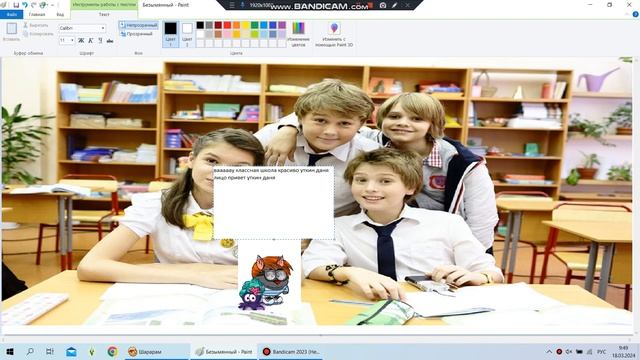The image size is (640, 360).
Task: Switch to the Главная ribbon tab
Action: click(x=37, y=14)
